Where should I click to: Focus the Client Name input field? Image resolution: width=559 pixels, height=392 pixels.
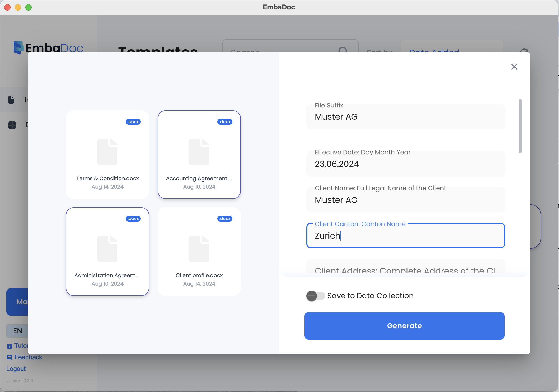tap(405, 200)
